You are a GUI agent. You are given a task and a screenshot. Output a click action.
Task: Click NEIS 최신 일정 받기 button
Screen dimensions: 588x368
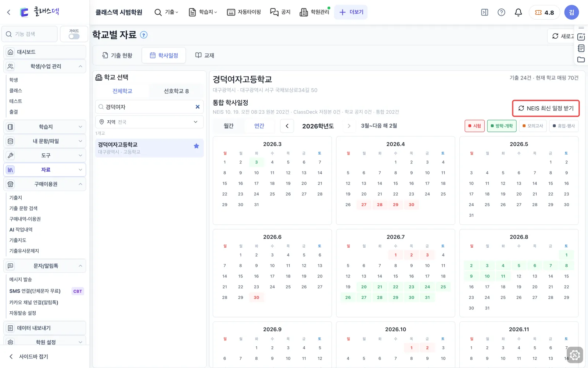(546, 108)
